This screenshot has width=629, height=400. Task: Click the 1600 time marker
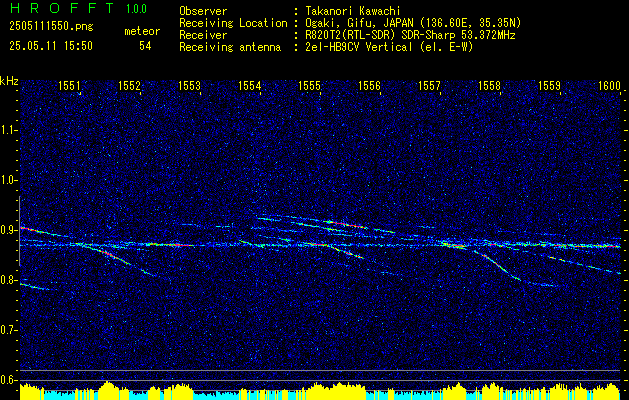[x=610, y=85]
